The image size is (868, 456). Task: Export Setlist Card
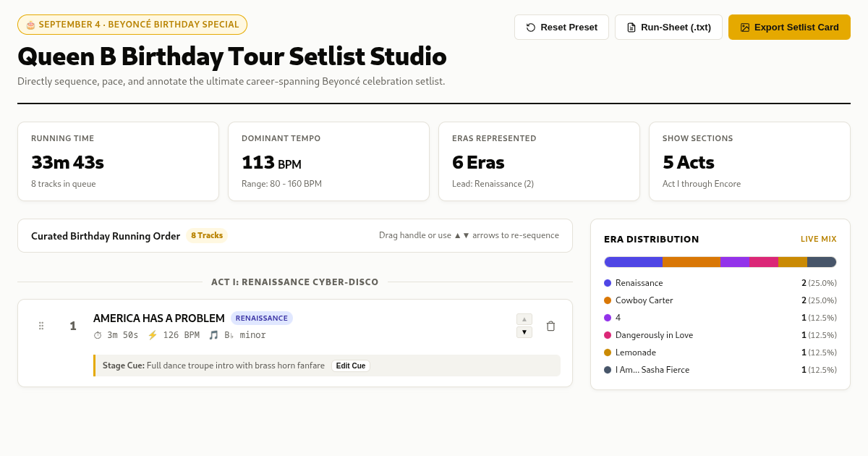(x=789, y=28)
